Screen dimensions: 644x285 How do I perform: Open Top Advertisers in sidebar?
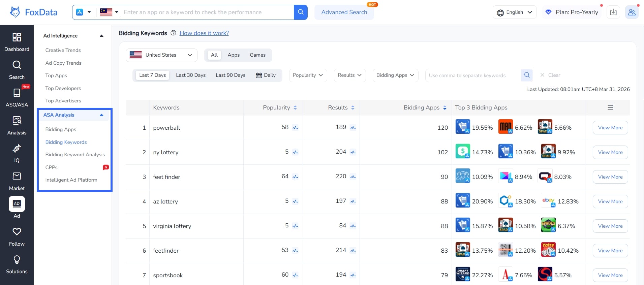[x=63, y=101]
